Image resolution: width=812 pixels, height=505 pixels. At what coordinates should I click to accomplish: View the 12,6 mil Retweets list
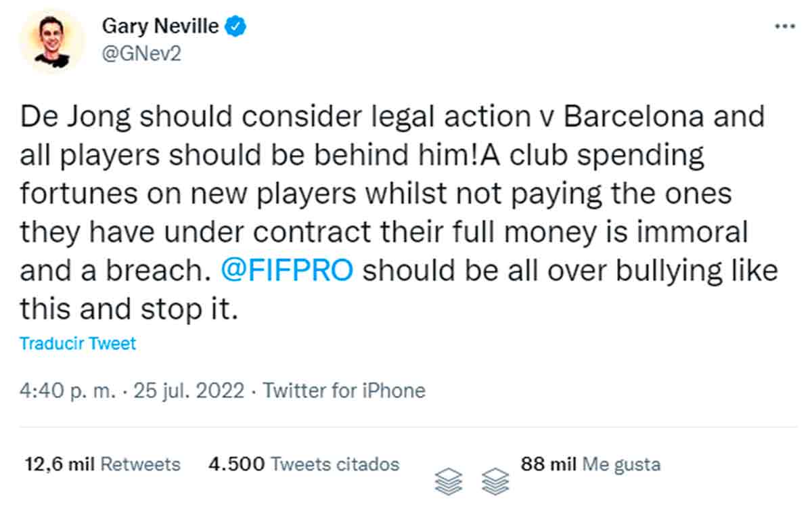pos(103,464)
